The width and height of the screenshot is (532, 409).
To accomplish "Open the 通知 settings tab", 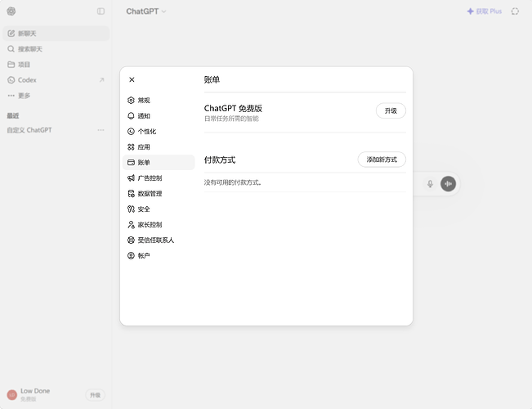I will [x=159, y=116].
